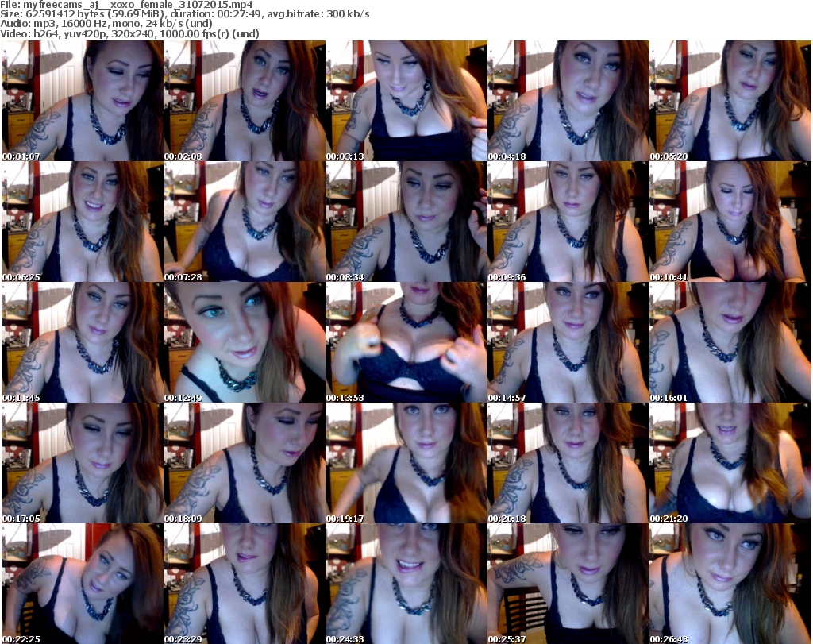Select the thumbnail stamped 00:17:05
Viewport: 813px width, 644px height.
tap(83, 463)
